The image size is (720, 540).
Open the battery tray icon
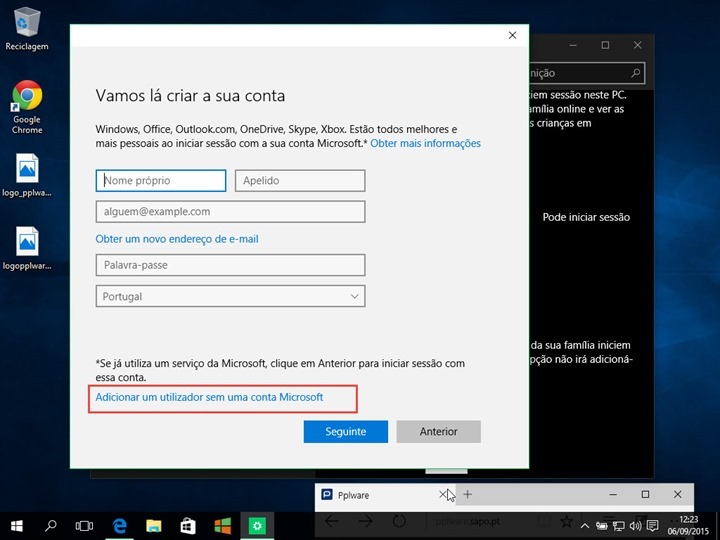coord(602,526)
